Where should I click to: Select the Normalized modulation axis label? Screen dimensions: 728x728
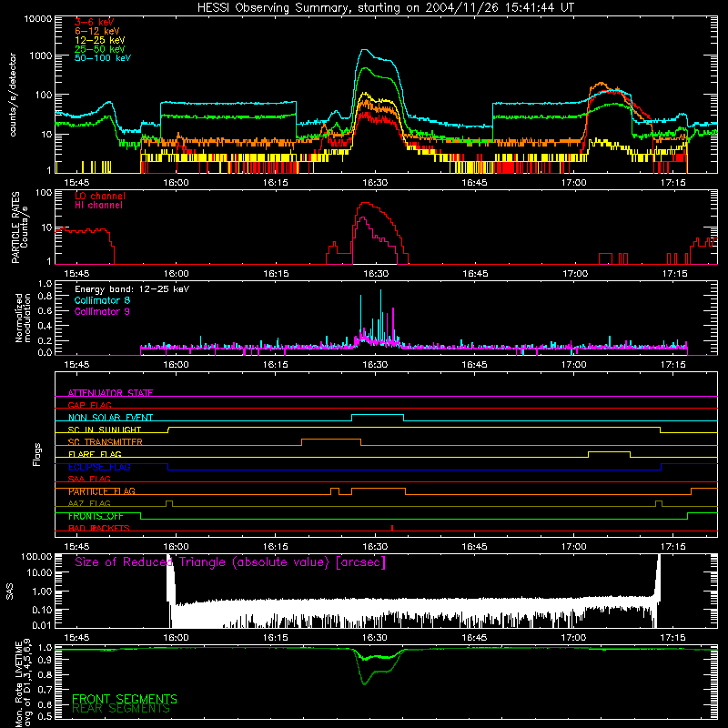click(24, 318)
